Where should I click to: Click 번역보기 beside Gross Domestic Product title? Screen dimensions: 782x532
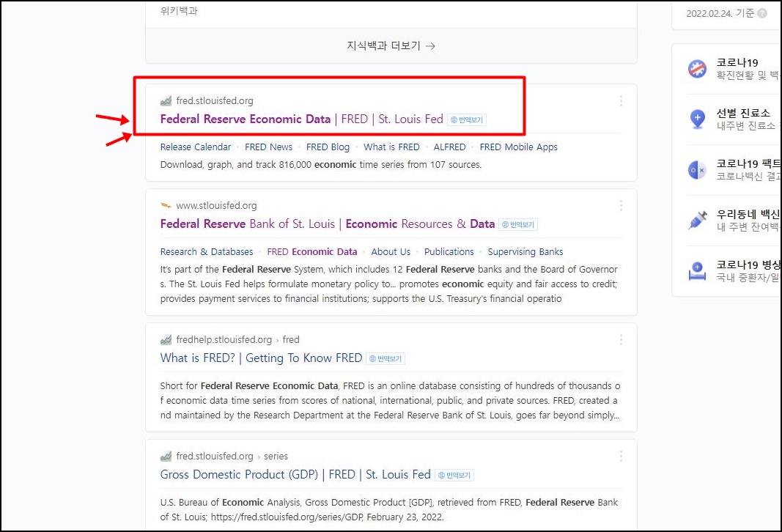pyautogui.click(x=454, y=475)
